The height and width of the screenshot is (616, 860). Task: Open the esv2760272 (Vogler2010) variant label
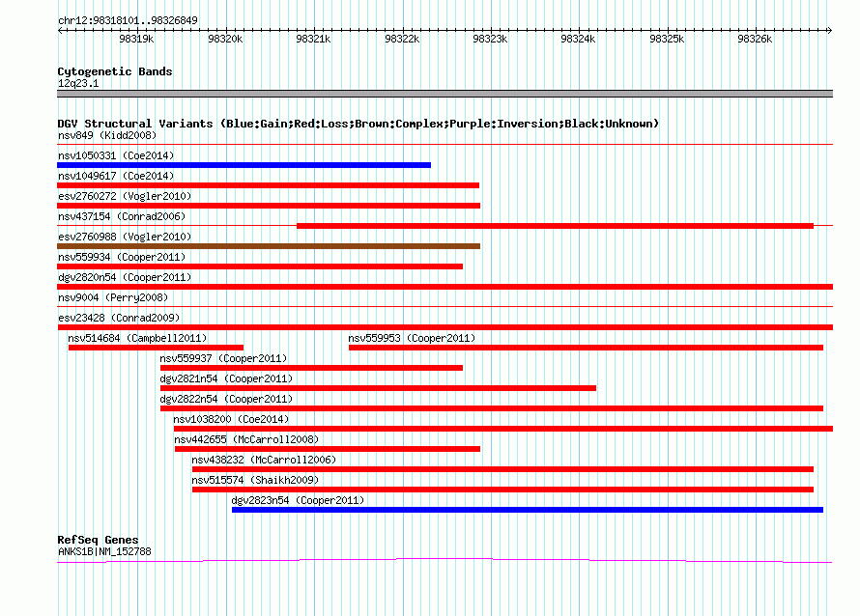125,196
